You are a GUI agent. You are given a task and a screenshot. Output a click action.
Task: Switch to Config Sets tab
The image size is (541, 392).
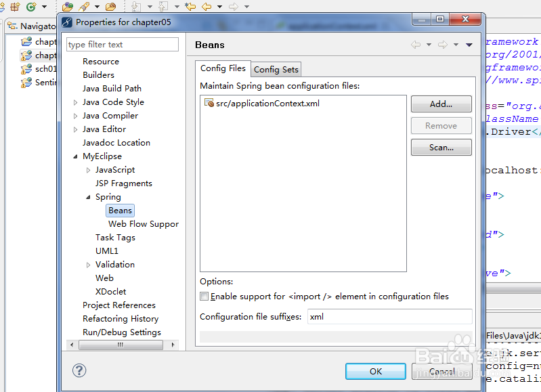tap(276, 69)
